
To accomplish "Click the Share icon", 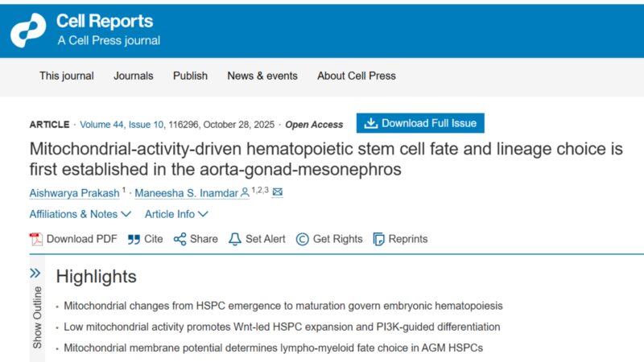I will 180,239.
